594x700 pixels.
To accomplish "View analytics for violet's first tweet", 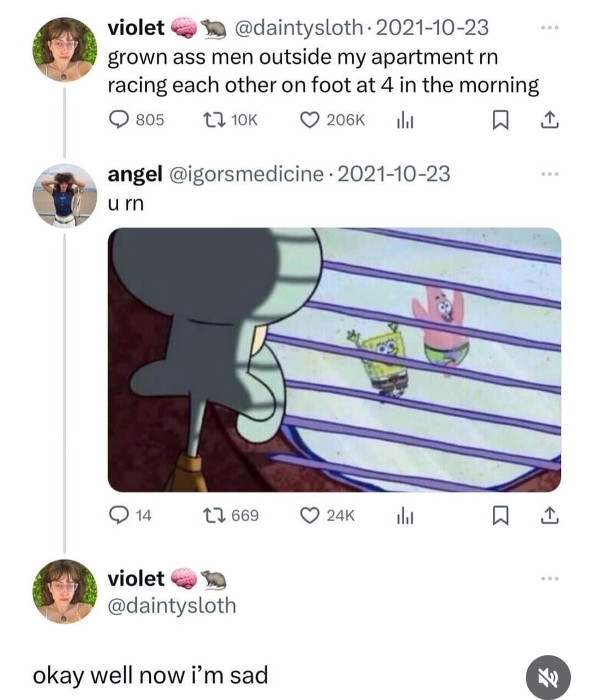I will 404,120.
